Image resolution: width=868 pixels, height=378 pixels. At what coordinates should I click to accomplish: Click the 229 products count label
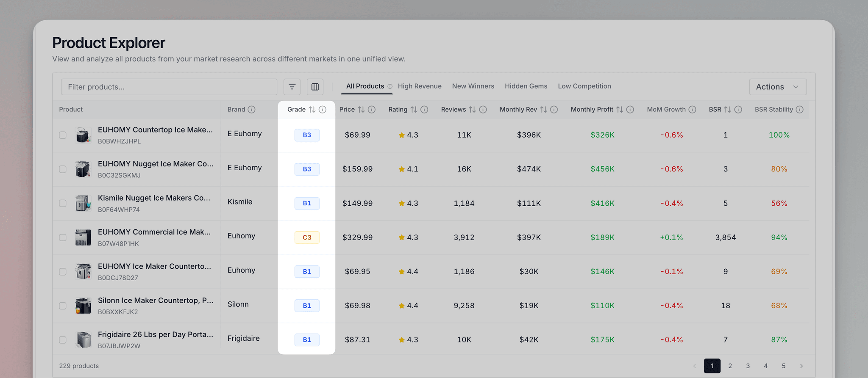79,366
